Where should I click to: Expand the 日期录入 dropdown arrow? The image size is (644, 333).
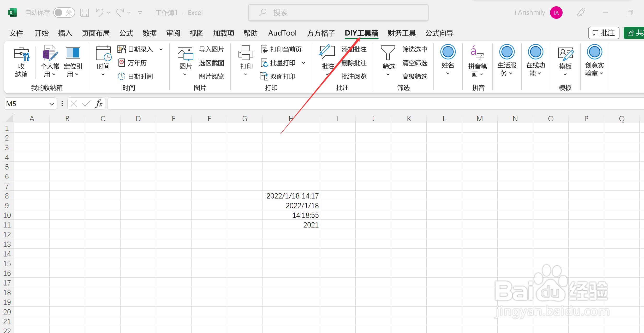tap(161, 49)
